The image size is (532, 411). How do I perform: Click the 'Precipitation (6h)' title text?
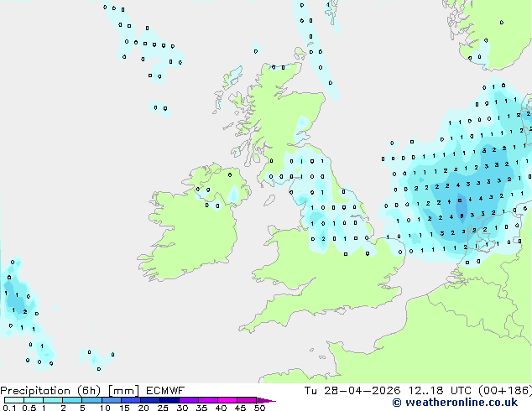tap(50, 391)
